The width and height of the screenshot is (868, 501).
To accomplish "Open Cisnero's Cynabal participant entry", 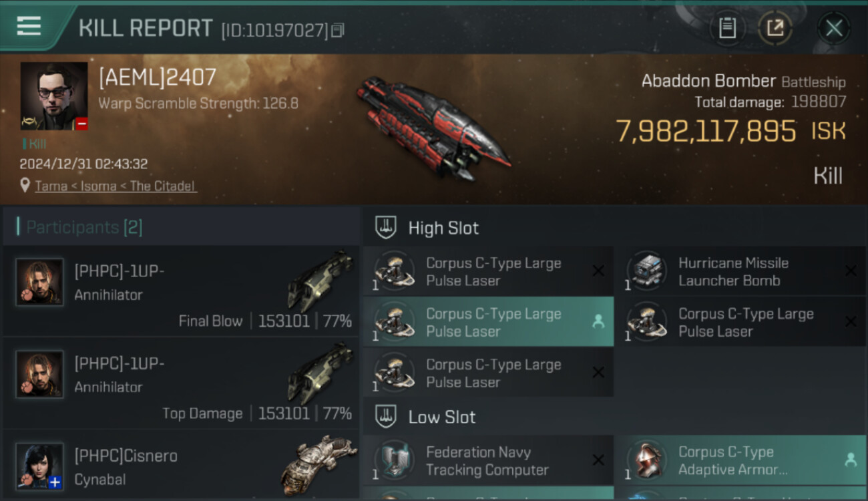I will pyautogui.click(x=181, y=466).
